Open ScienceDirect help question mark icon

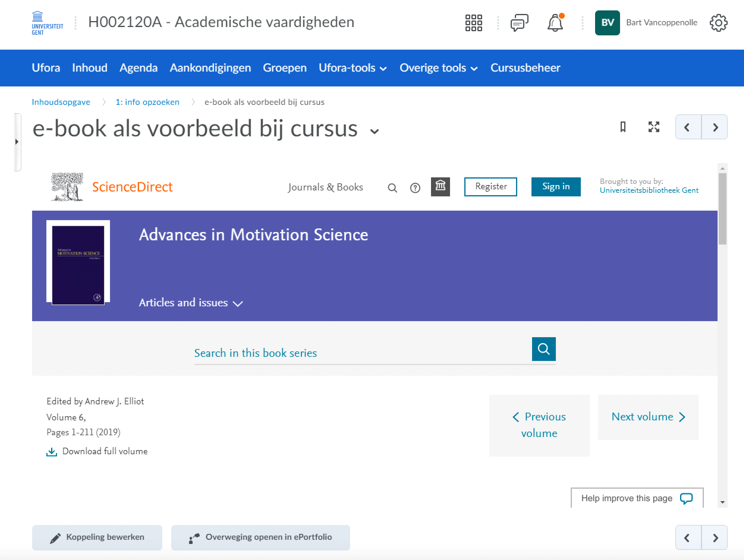(x=415, y=187)
